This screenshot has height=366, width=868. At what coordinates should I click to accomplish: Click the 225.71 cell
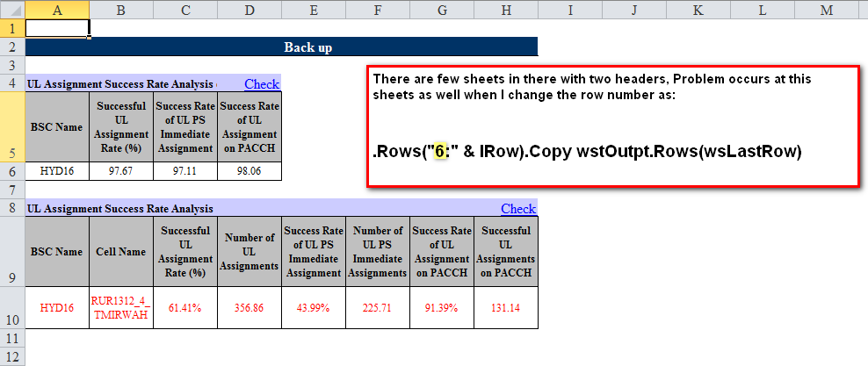click(378, 308)
